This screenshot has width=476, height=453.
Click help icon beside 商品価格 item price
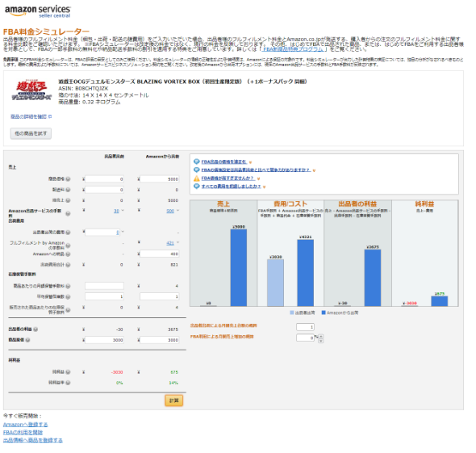tap(68, 179)
